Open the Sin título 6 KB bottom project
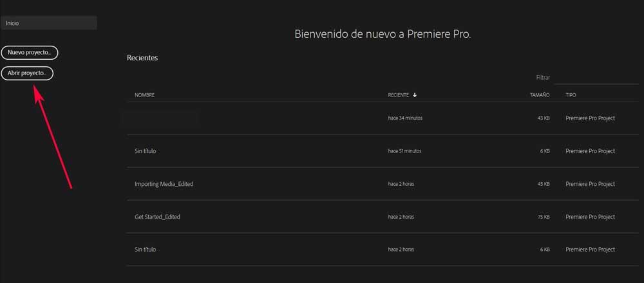 383,250
